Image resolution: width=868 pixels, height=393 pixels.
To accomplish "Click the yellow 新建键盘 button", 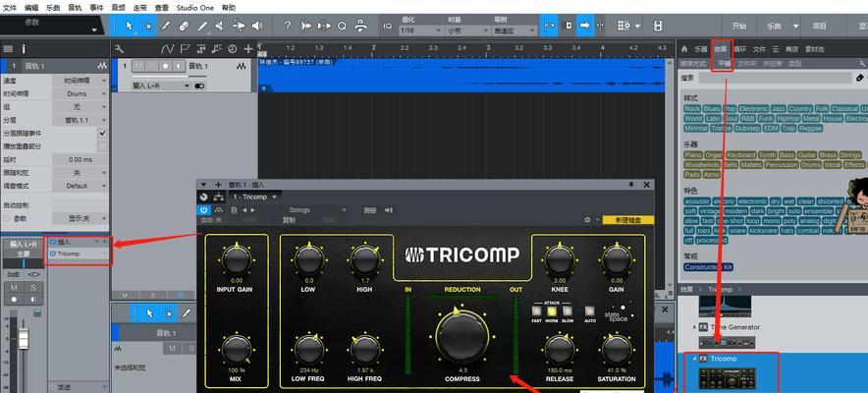I will (x=627, y=220).
